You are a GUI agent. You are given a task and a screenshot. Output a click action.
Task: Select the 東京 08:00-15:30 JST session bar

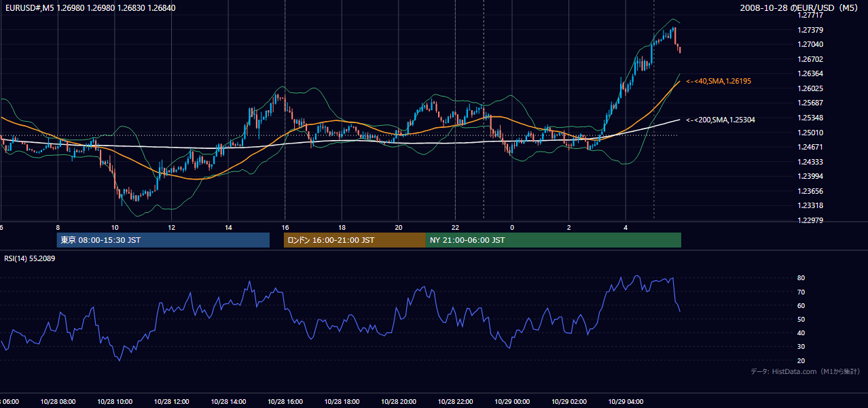(x=163, y=240)
